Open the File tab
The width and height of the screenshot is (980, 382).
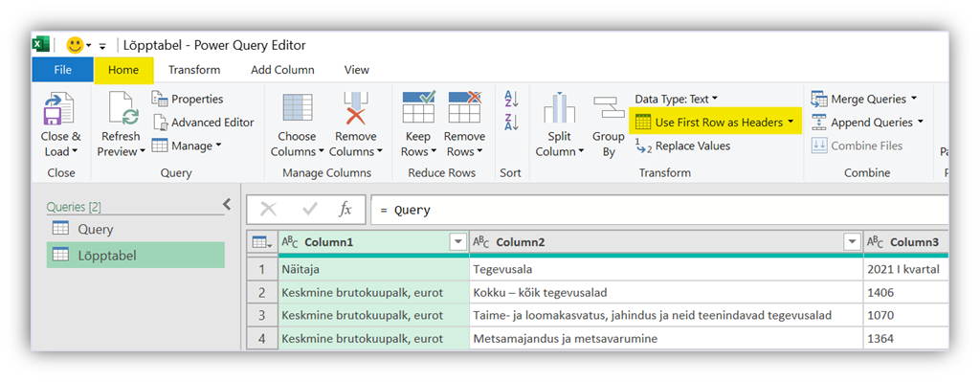pyautogui.click(x=62, y=70)
